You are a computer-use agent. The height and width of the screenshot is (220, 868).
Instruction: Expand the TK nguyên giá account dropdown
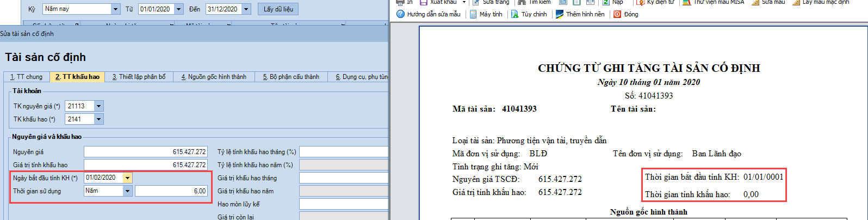[98, 106]
